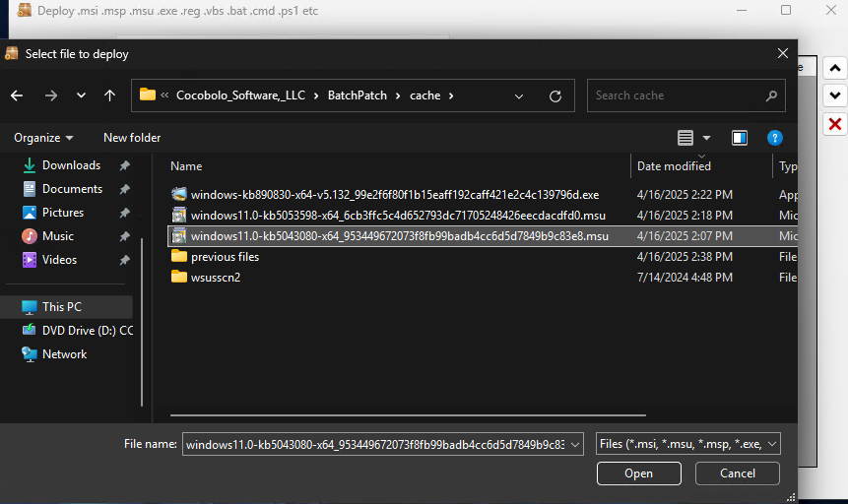Click the cache breadcrumb segment
This screenshot has height=504, width=848.
pos(425,95)
